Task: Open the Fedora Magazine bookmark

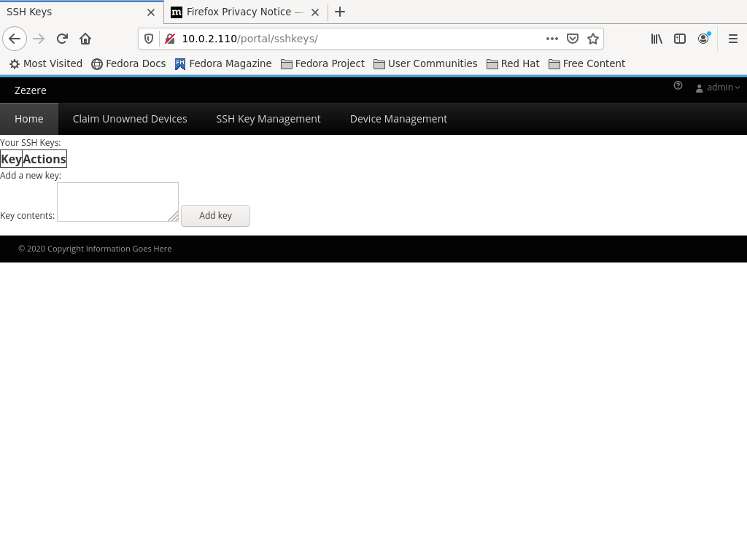Action: coord(223,64)
